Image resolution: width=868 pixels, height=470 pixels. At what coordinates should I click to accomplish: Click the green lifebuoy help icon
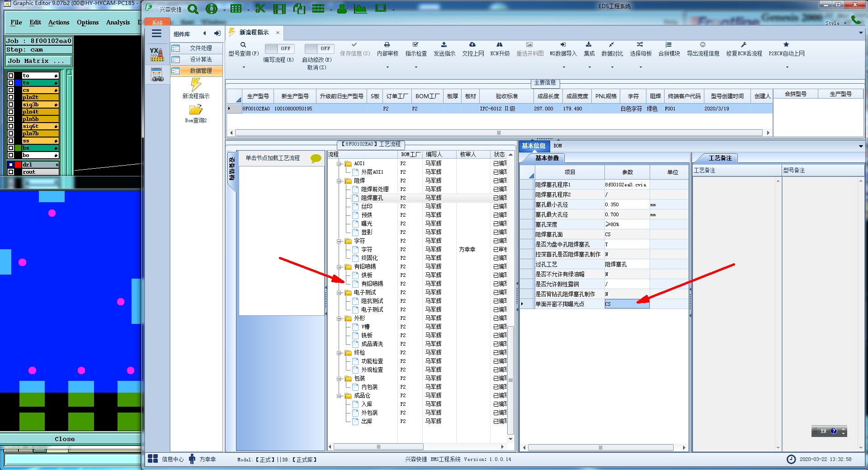(x=211, y=9)
